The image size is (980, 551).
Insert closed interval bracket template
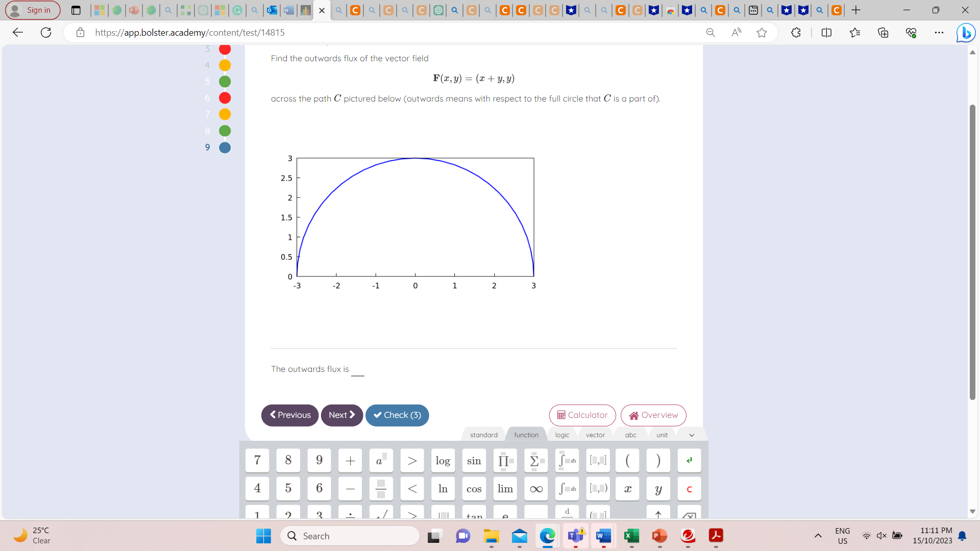pyautogui.click(x=598, y=461)
